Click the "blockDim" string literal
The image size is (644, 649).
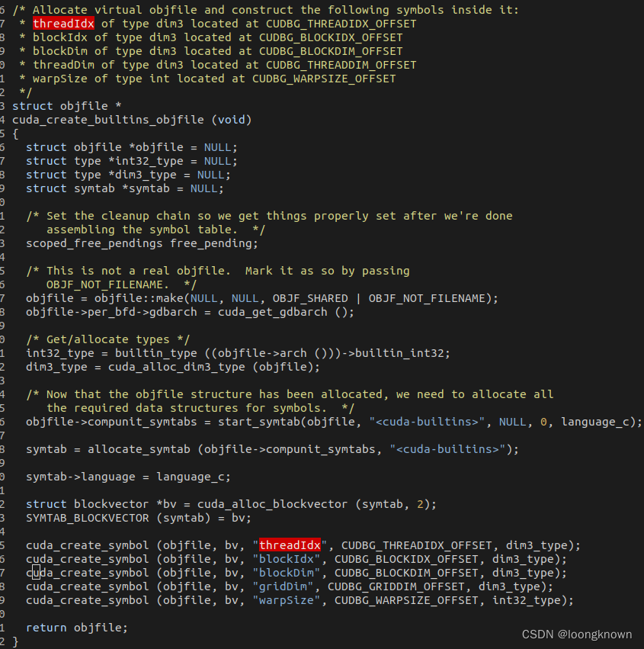[x=287, y=573]
